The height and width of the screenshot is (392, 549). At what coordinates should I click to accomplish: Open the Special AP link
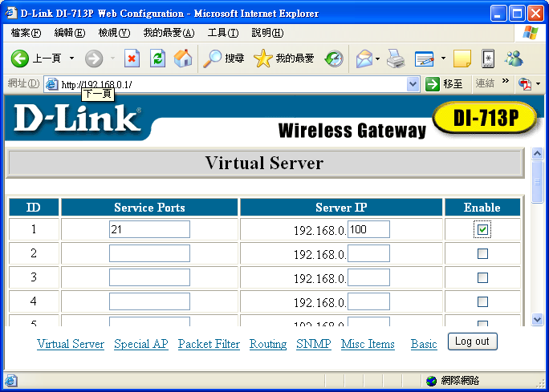(x=141, y=344)
